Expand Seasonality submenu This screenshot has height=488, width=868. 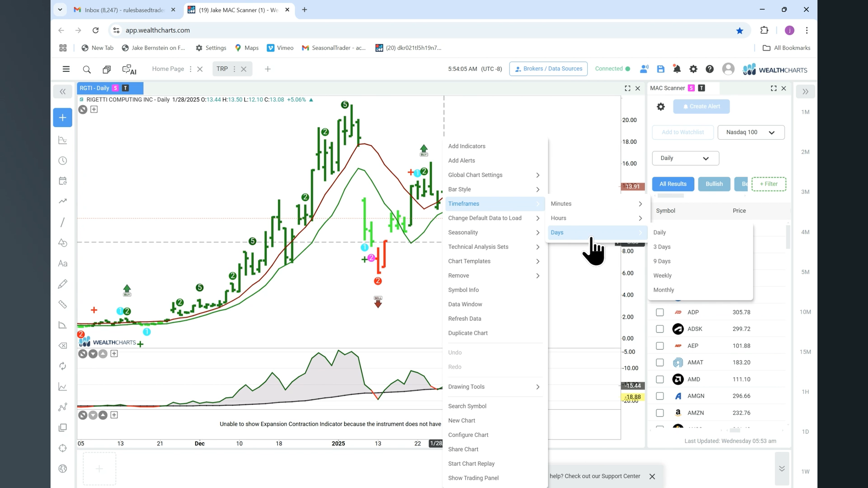(x=494, y=233)
